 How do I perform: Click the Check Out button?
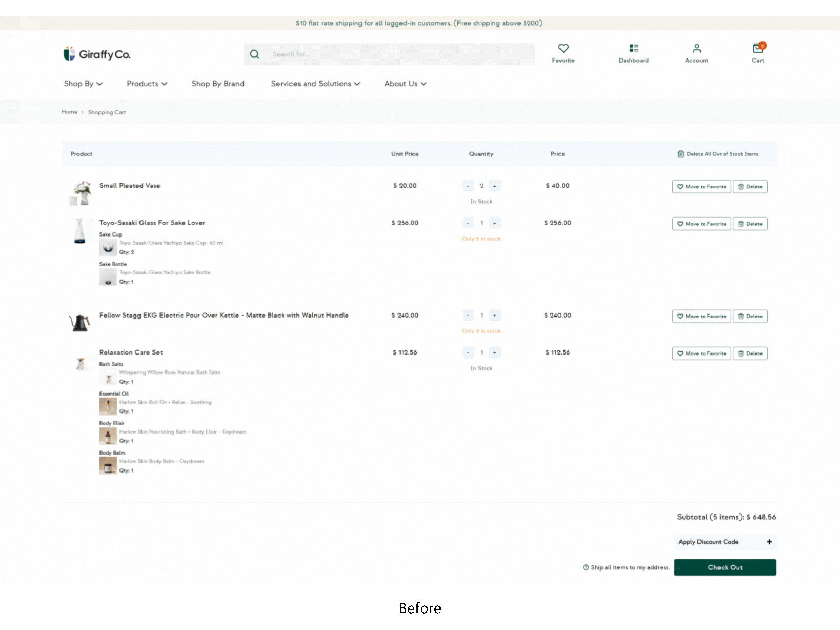click(x=725, y=567)
